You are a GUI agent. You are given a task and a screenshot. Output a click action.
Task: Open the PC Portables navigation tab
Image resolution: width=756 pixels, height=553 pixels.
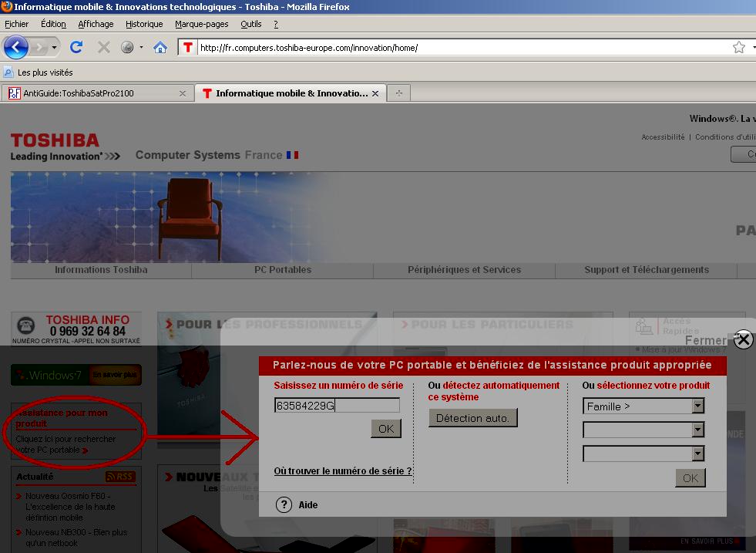(x=283, y=270)
